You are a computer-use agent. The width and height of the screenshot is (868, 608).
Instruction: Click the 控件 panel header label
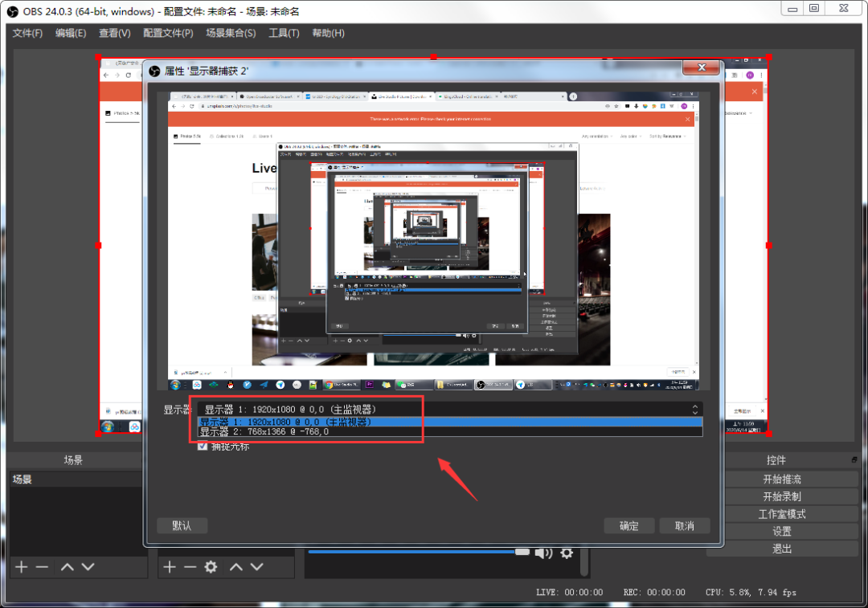pos(776,459)
